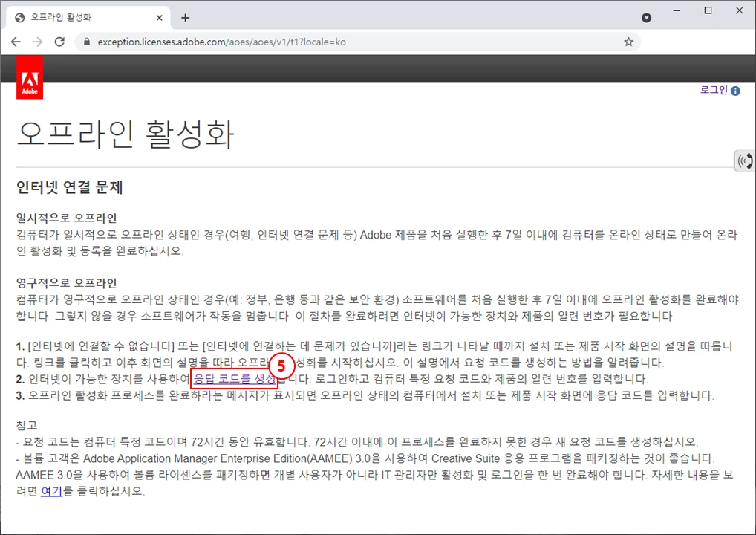Click the 인터넷 연결 문제 subheading
The width and height of the screenshot is (756, 535).
coord(70,187)
